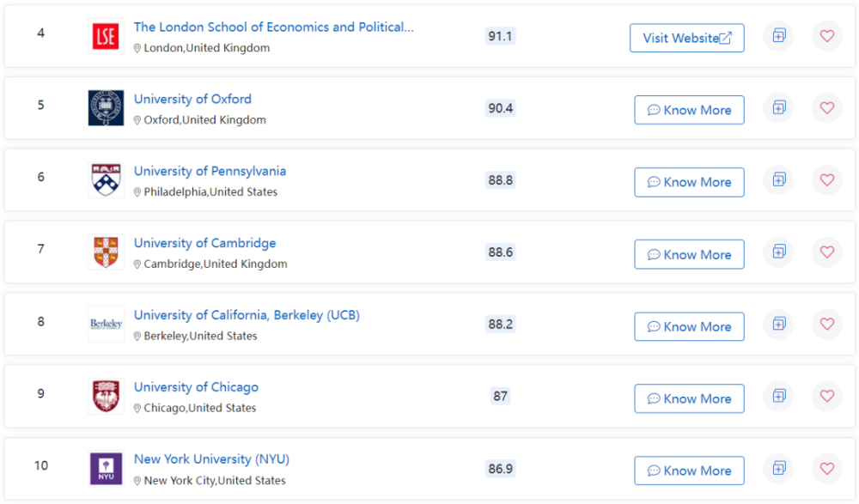Open University of California, Berkeley (UCB) link
This screenshot has height=504, width=859.
tap(247, 315)
